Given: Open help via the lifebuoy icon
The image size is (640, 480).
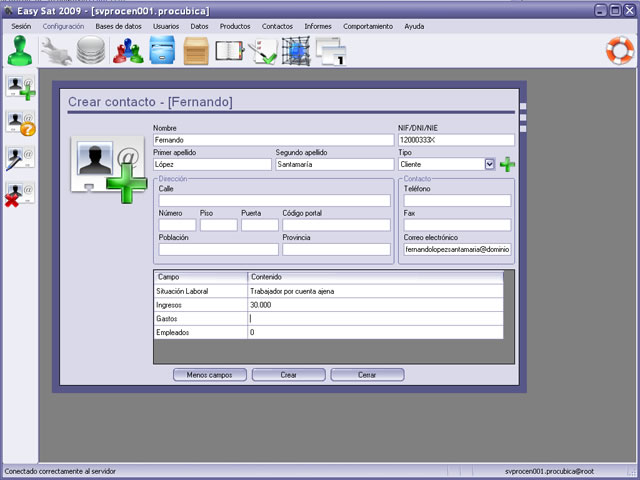Looking at the screenshot, I should pyautogui.click(x=620, y=51).
